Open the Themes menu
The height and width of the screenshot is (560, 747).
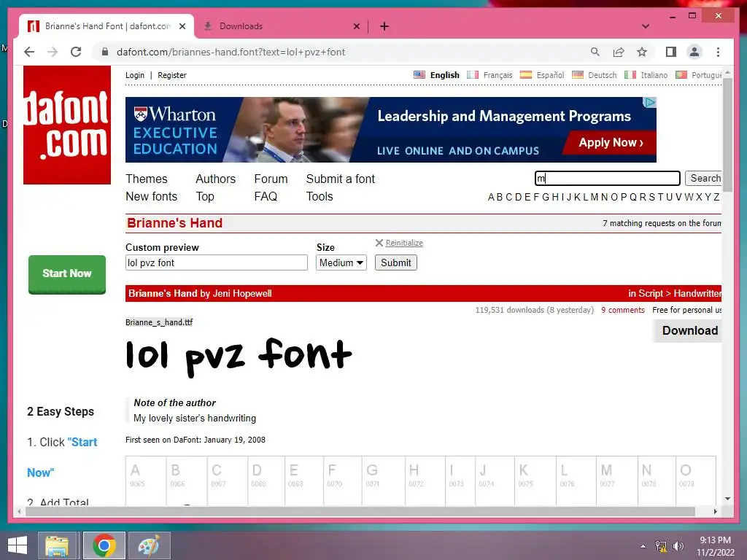[146, 179]
